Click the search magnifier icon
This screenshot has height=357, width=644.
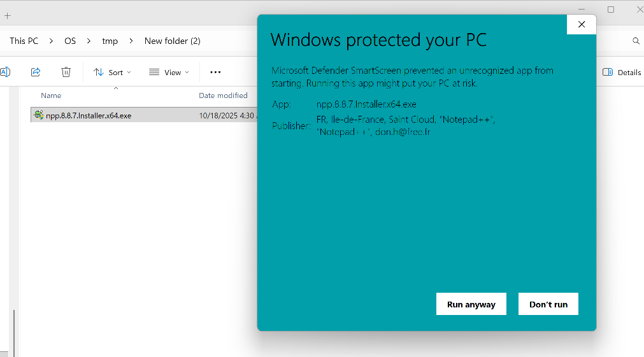(636, 41)
